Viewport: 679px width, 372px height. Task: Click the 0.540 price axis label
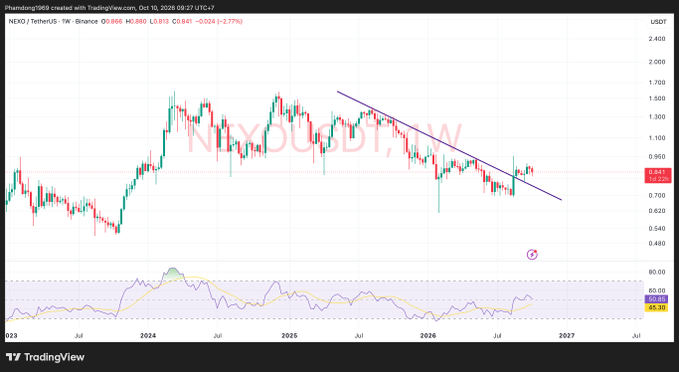pyautogui.click(x=657, y=228)
